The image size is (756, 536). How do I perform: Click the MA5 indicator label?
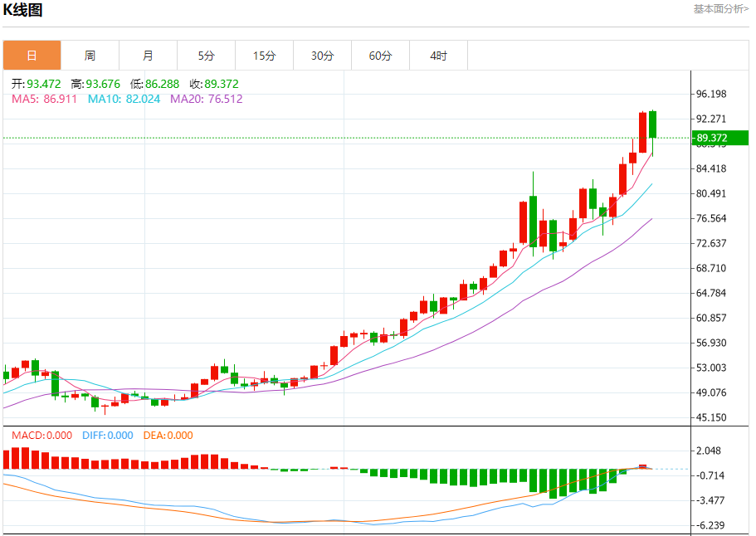pos(44,99)
